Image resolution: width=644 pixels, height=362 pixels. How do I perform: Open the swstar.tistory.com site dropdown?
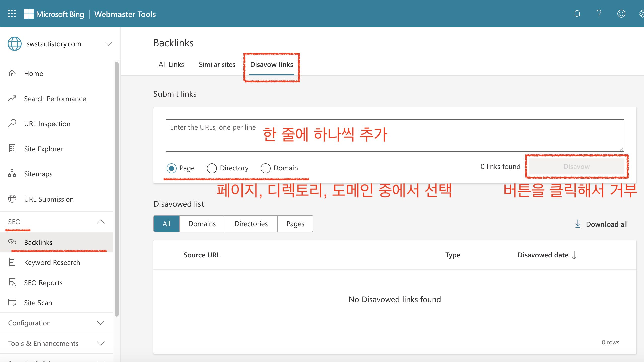coord(108,44)
